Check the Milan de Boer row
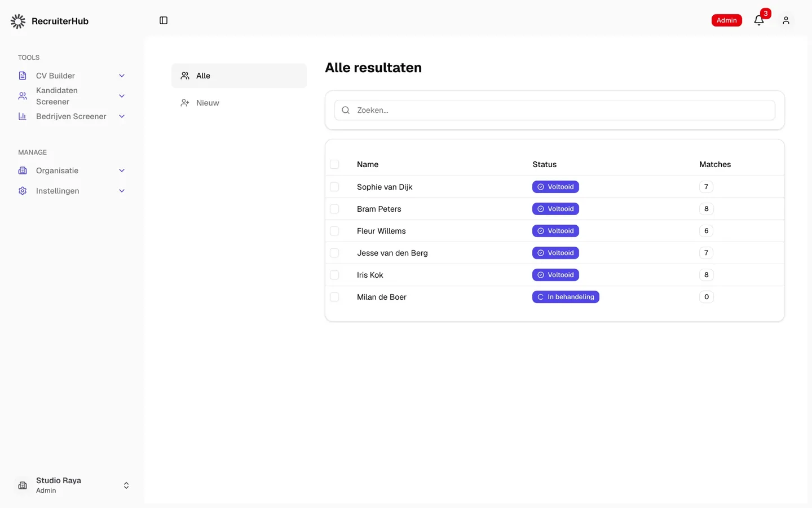The width and height of the screenshot is (812, 508). (334, 297)
